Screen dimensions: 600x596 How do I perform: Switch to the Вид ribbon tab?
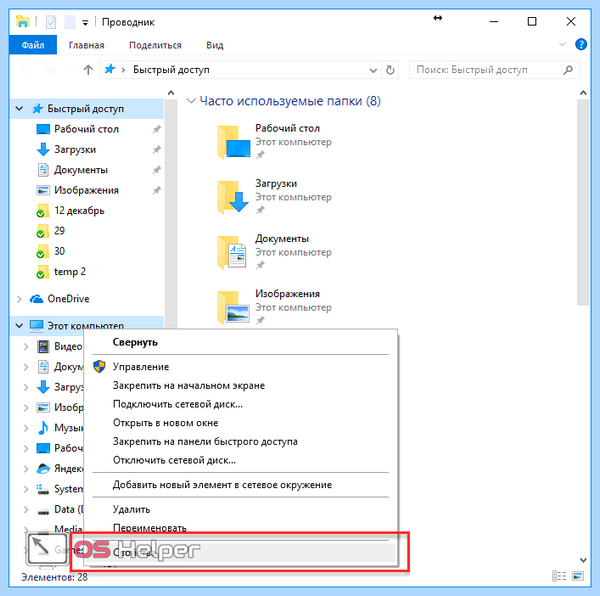click(x=215, y=45)
